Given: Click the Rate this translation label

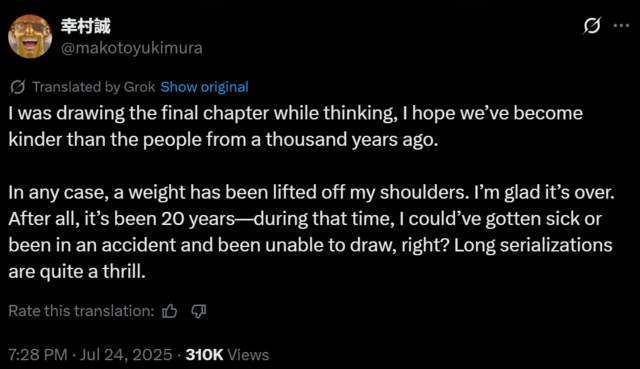Looking at the screenshot, I should pyautogui.click(x=81, y=311).
